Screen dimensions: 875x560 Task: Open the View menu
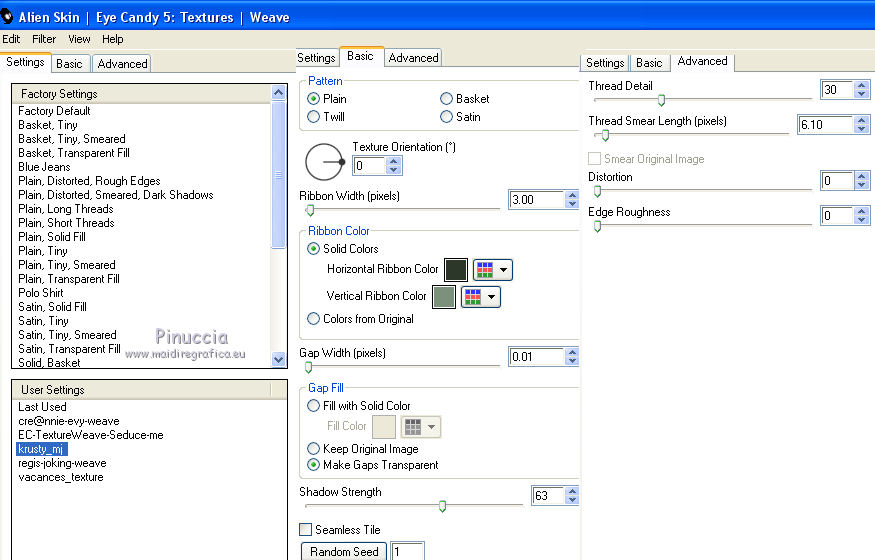pyautogui.click(x=79, y=39)
